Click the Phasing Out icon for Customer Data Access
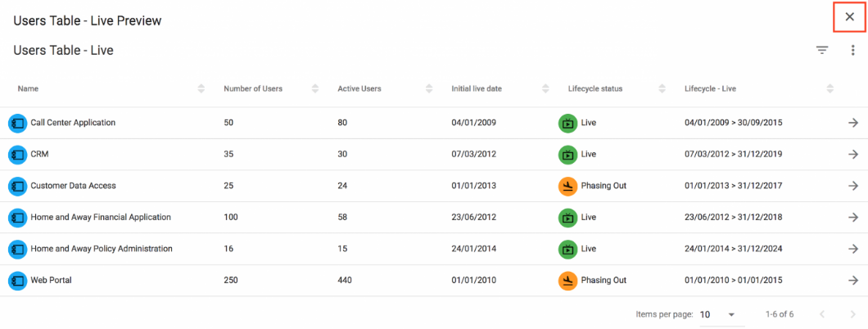The image size is (868, 329). pyautogui.click(x=567, y=186)
